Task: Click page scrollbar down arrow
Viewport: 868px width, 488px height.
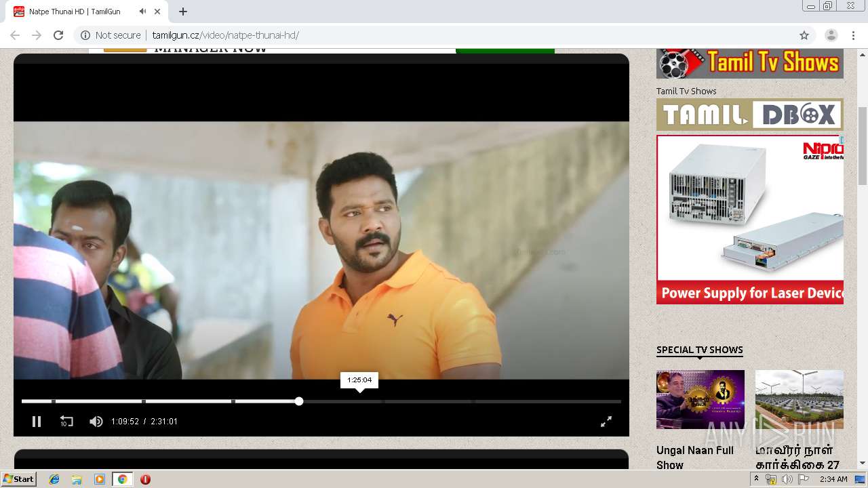Action: [x=863, y=463]
